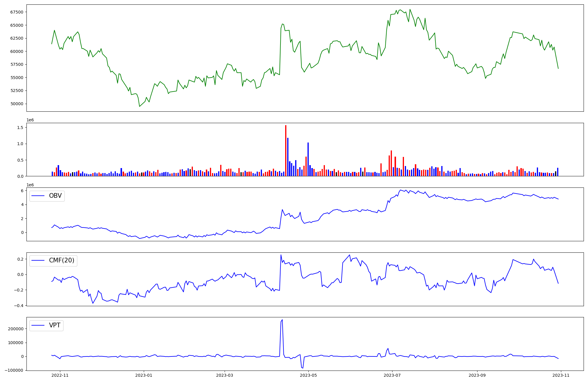The height and width of the screenshot is (382, 588).
Task: Select the 2023-09 date tick label
Action: pyautogui.click(x=477, y=375)
